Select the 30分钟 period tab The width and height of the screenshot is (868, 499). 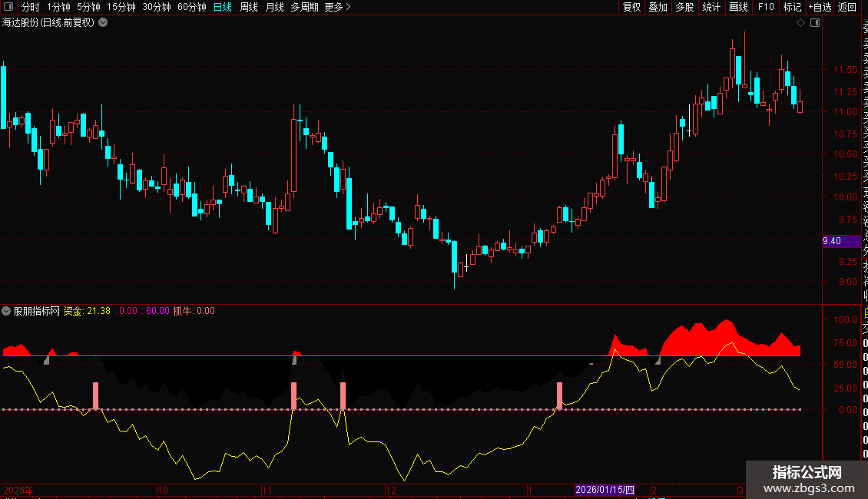click(157, 7)
